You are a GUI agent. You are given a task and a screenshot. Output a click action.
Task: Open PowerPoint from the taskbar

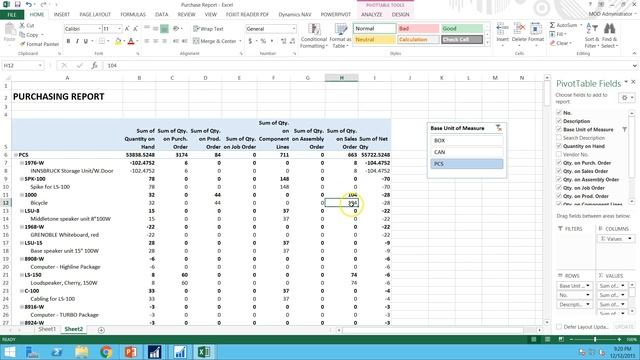(131, 352)
